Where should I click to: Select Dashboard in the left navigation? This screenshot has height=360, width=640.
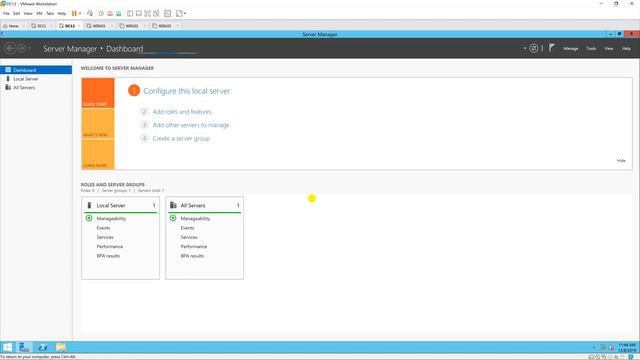pyautogui.click(x=36, y=70)
